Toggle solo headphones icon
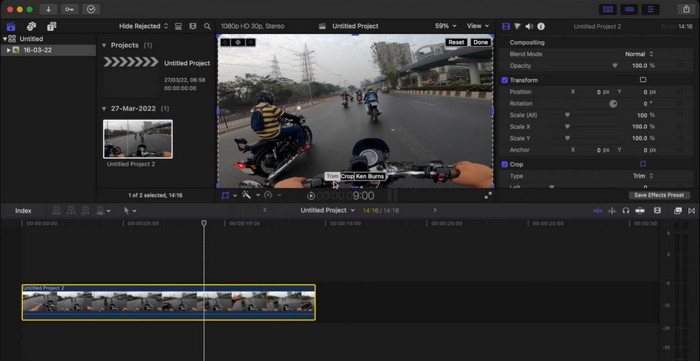This screenshot has width=700, height=361. coord(626,211)
